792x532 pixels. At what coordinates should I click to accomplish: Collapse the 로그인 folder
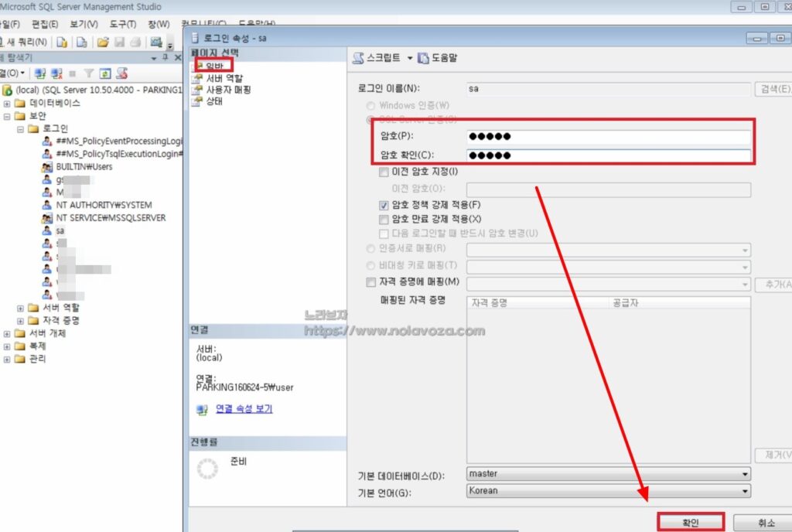[x=20, y=129]
